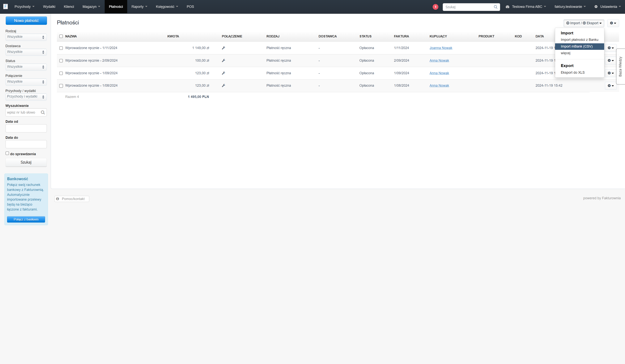Click the powered by Fakturownia footer text

click(x=602, y=198)
